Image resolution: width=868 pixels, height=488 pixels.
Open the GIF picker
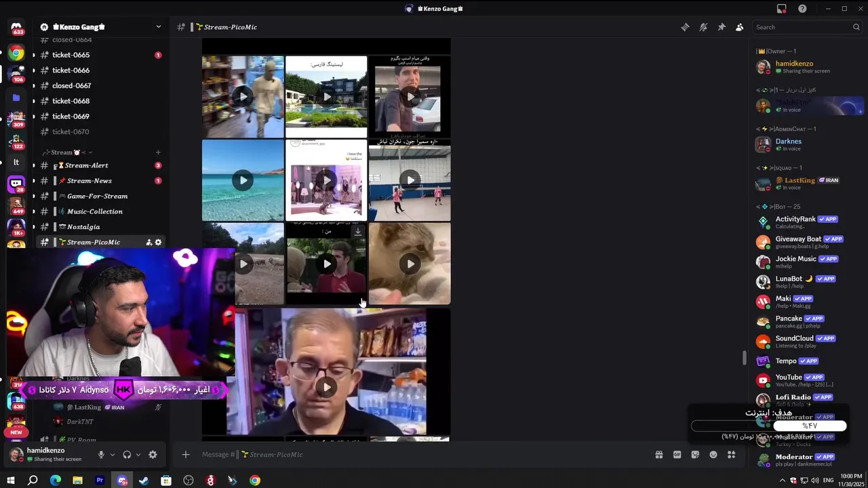pos(677,455)
